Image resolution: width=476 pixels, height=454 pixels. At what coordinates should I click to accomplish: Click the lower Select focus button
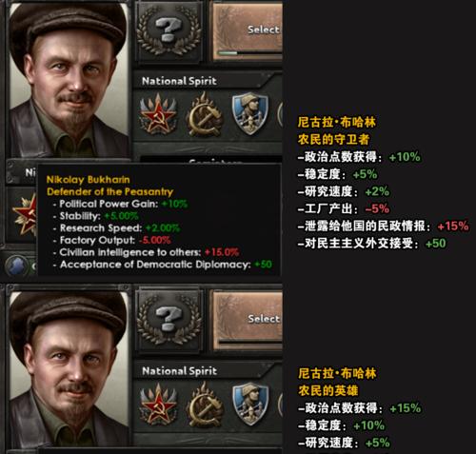coord(248,321)
